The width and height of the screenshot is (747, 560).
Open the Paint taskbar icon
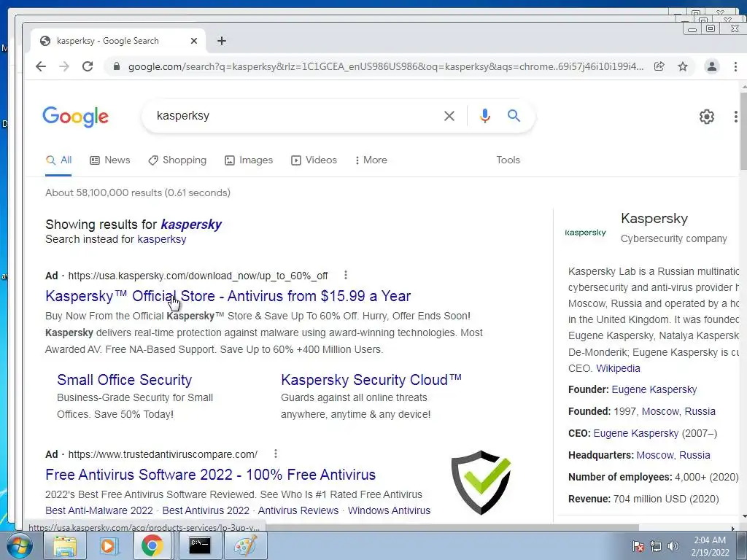click(246, 545)
